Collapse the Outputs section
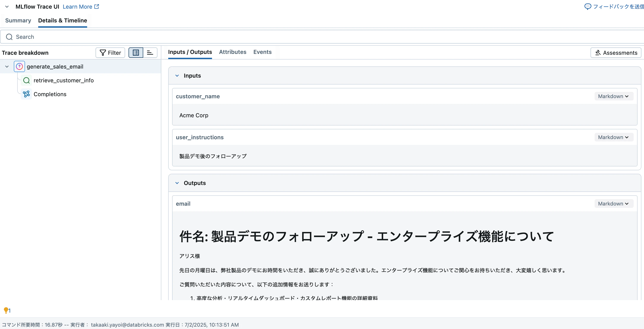 [177, 183]
